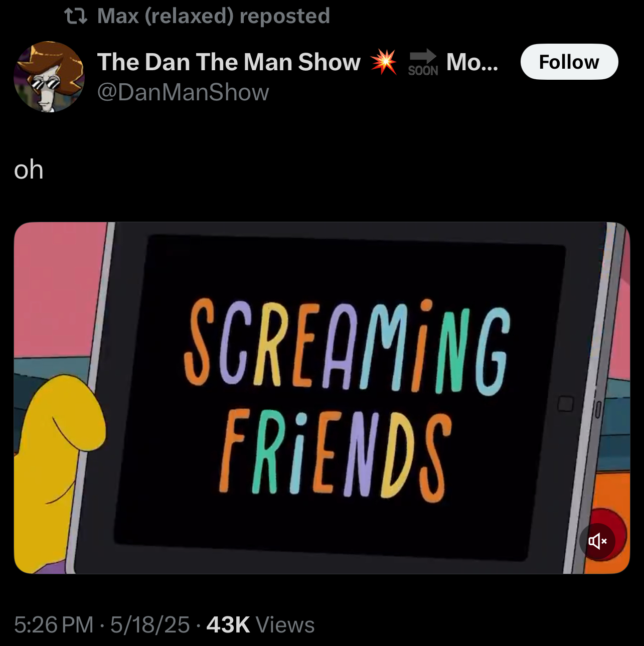Click the tweet text "oh"

click(29, 170)
